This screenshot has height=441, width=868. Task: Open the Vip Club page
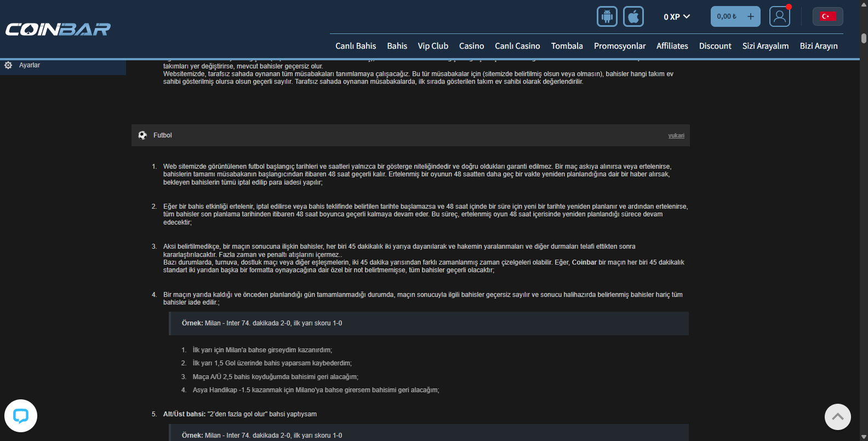click(433, 46)
